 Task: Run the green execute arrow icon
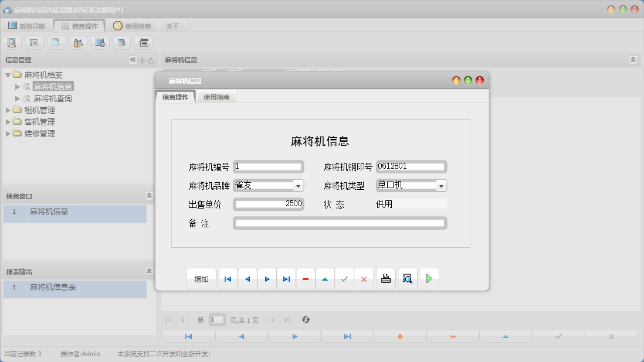pos(429,278)
